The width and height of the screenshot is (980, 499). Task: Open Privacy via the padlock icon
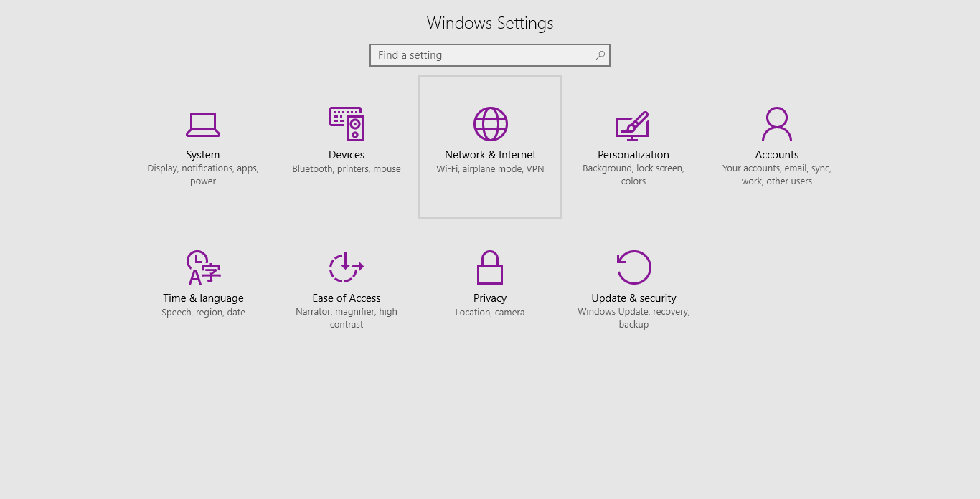coord(490,267)
